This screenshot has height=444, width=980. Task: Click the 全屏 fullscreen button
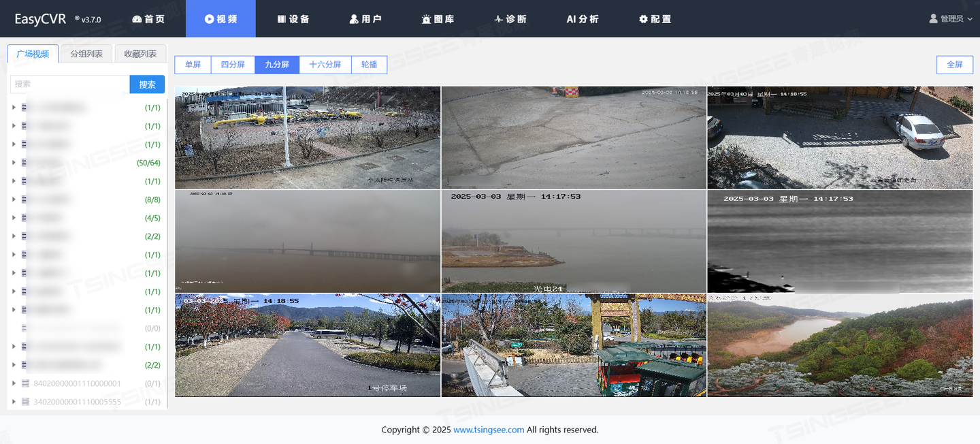coord(954,64)
